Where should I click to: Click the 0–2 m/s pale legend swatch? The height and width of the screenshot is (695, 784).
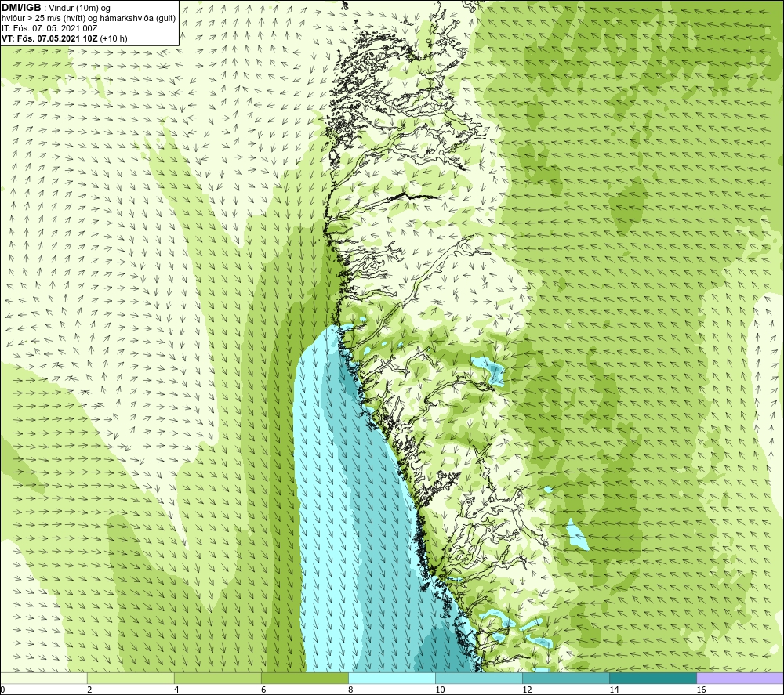(x=43, y=678)
